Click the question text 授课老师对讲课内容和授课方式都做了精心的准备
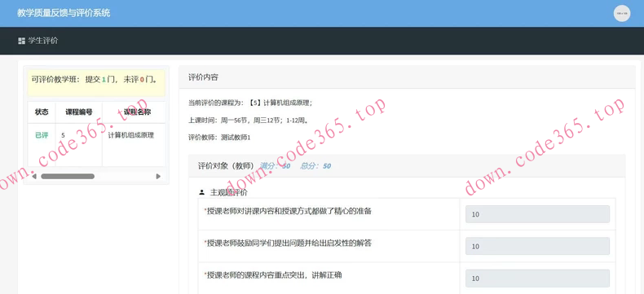The width and height of the screenshot is (644, 294). [288, 211]
